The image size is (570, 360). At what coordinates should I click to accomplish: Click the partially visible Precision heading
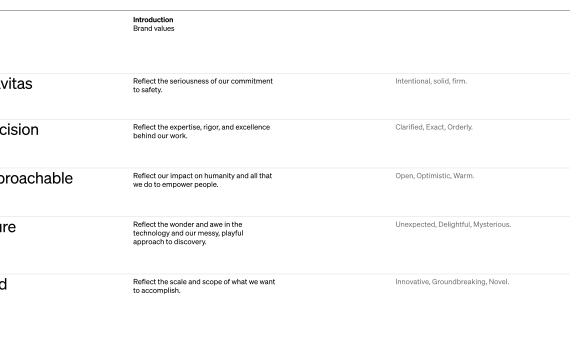pyautogui.click(x=19, y=130)
